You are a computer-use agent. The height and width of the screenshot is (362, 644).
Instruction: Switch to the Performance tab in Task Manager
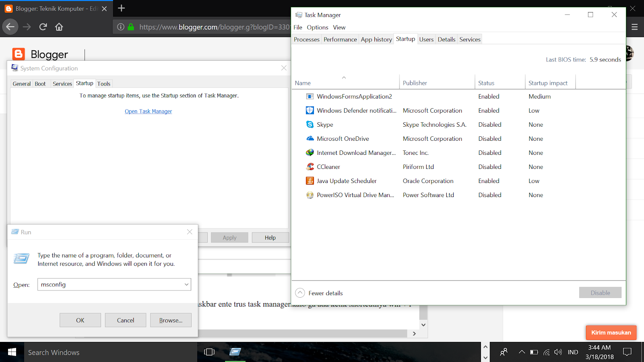pos(340,39)
